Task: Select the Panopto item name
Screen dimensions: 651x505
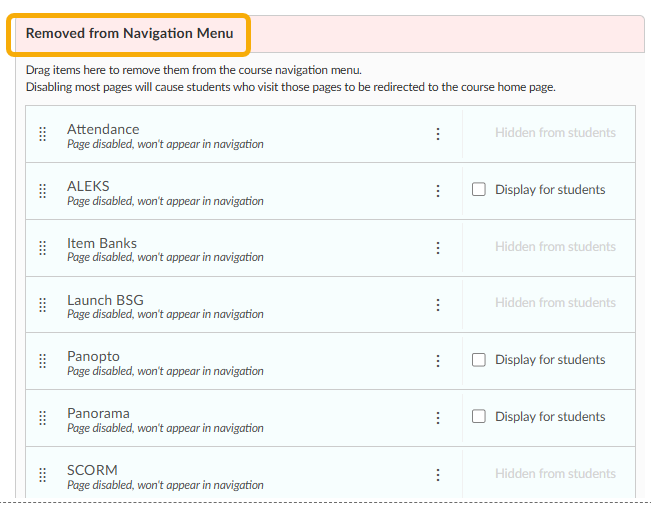Action: [93, 356]
